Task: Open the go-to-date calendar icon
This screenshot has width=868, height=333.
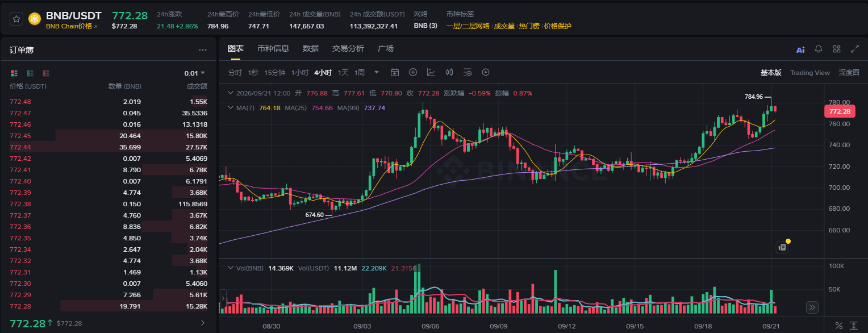Action: click(395, 72)
